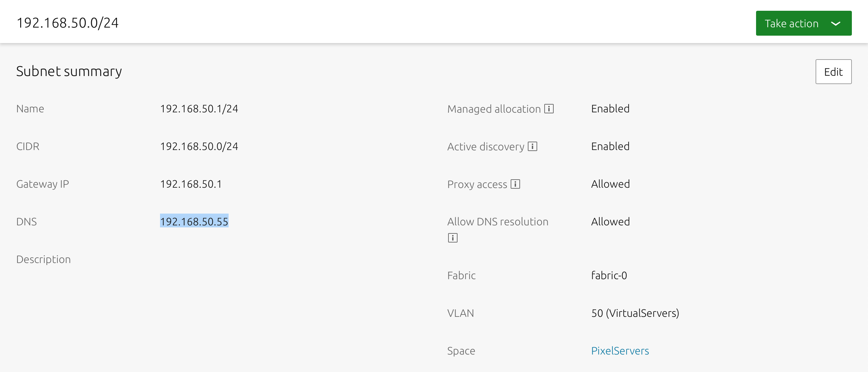Open the Take action dropdown
868x372 pixels.
(803, 23)
